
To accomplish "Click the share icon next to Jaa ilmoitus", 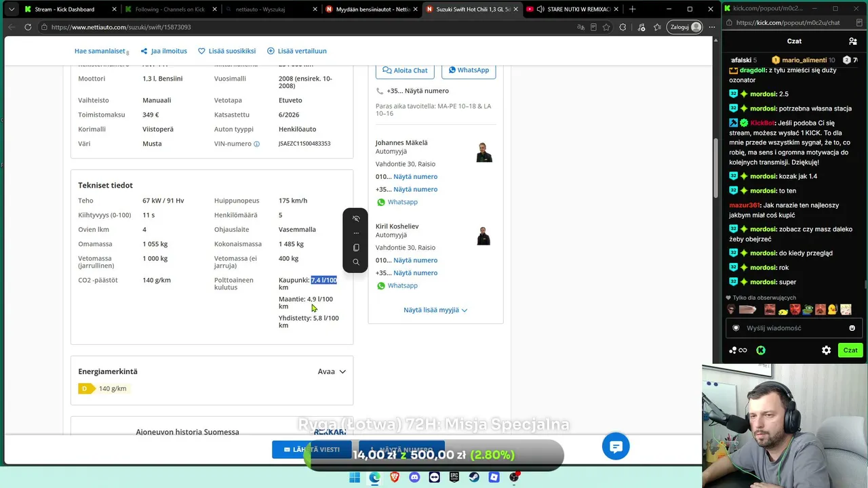I will coord(144,51).
